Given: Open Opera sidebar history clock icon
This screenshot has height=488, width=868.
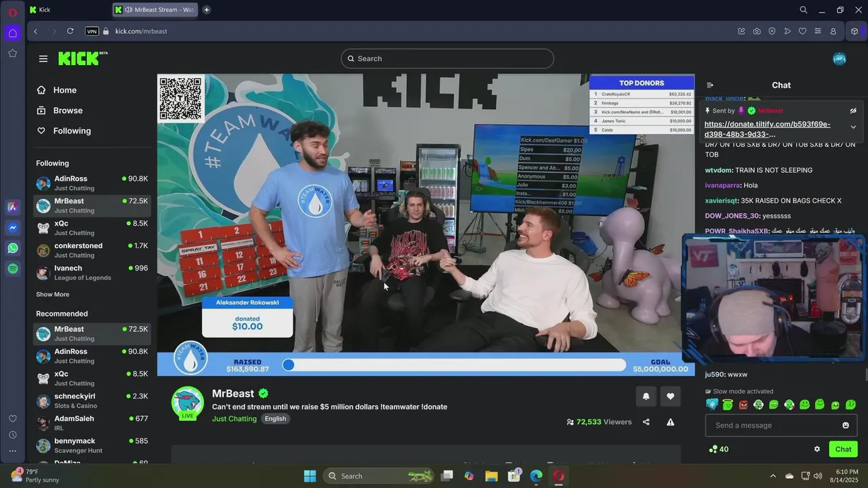Looking at the screenshot, I should click(x=13, y=434).
